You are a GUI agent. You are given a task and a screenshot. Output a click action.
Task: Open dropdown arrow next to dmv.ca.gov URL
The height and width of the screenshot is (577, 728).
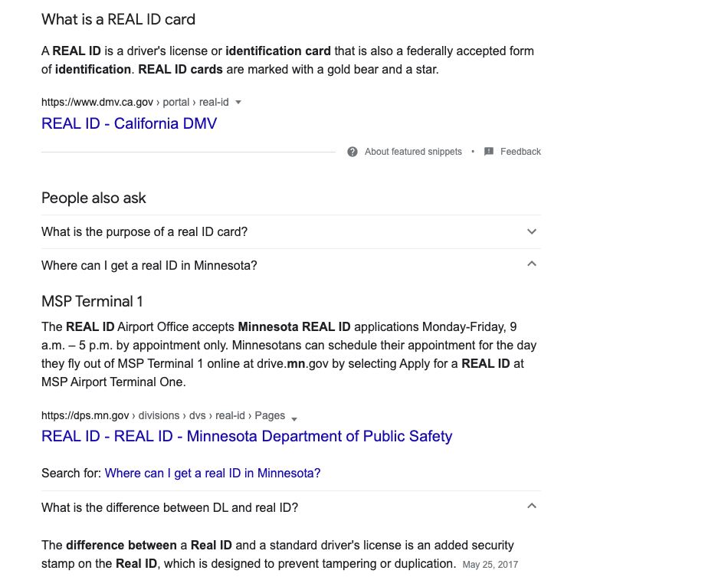click(238, 102)
